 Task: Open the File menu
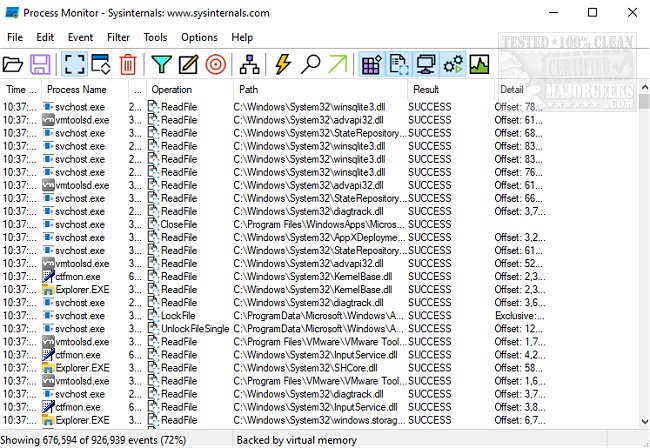click(15, 37)
